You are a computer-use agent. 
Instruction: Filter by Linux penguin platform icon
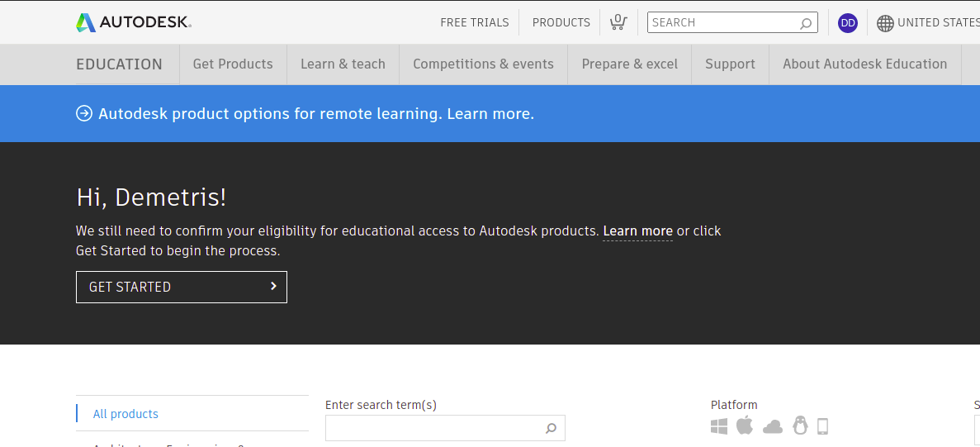[799, 426]
